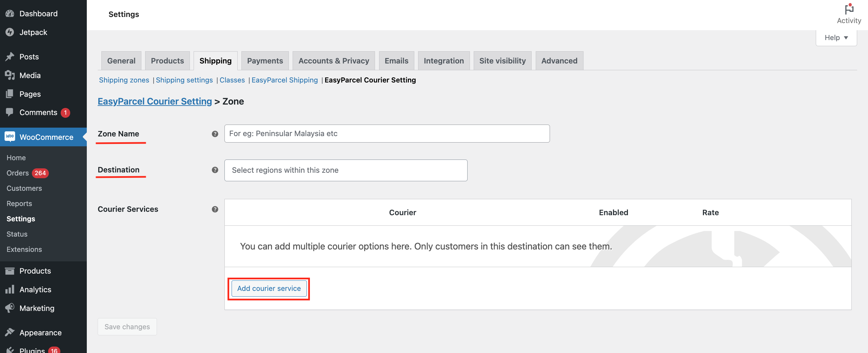868x353 pixels.
Task: Switch to the Products settings tab
Action: tap(167, 61)
